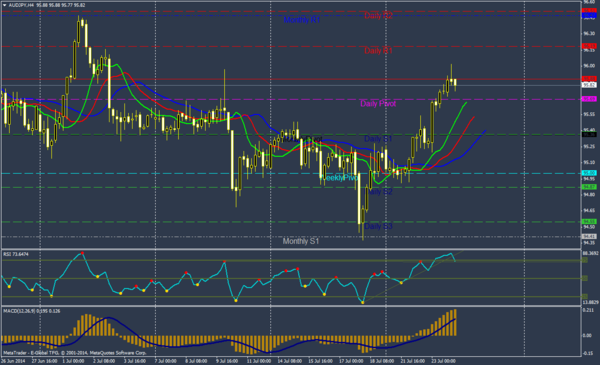Click the top RSI level marker box

click(585, 260)
